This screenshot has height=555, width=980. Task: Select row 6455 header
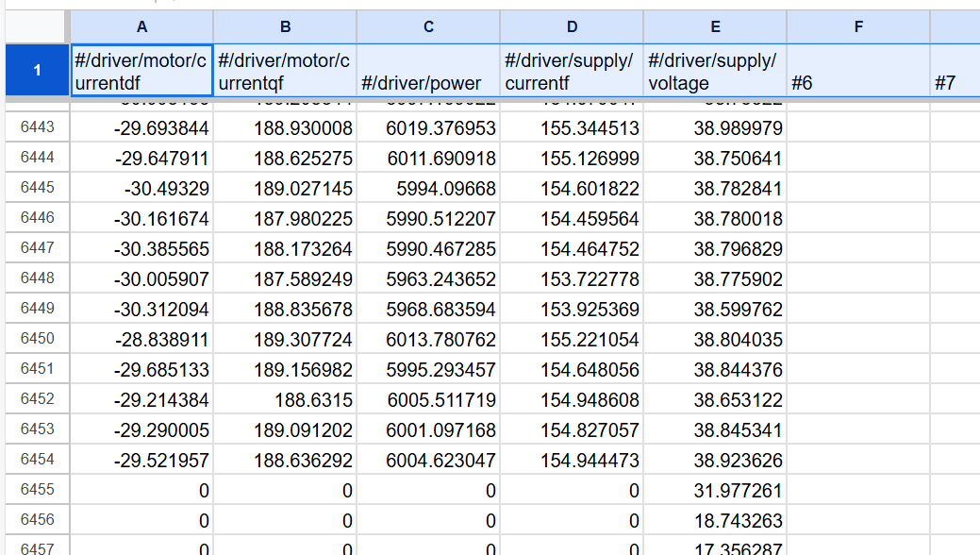(38, 490)
